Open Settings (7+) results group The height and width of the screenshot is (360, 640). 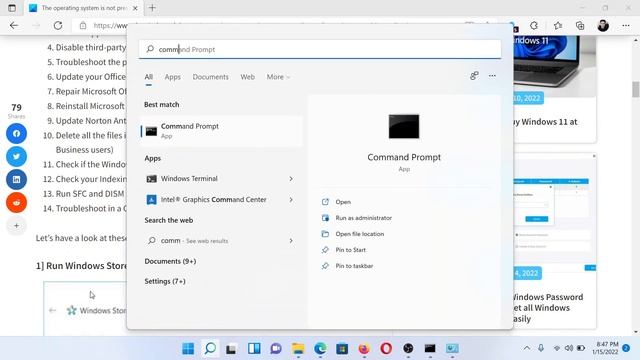point(165,281)
